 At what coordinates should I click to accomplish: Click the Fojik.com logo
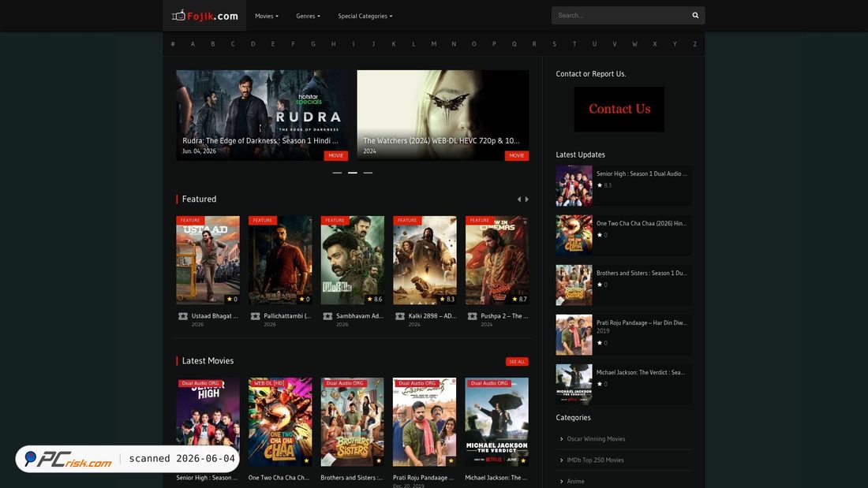coord(204,16)
